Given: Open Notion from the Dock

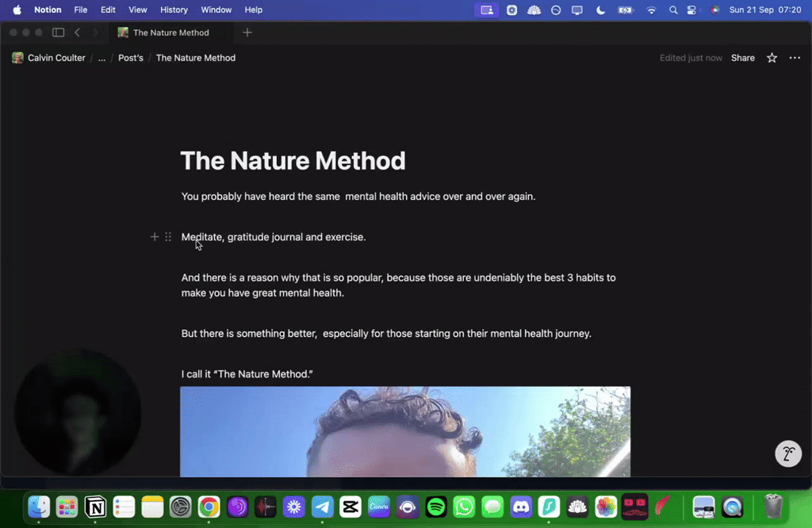Looking at the screenshot, I should (95, 507).
